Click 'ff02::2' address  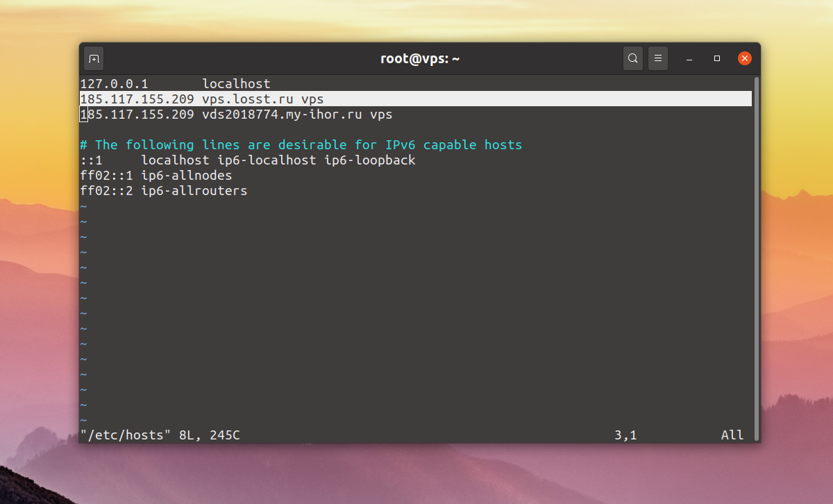pos(107,190)
